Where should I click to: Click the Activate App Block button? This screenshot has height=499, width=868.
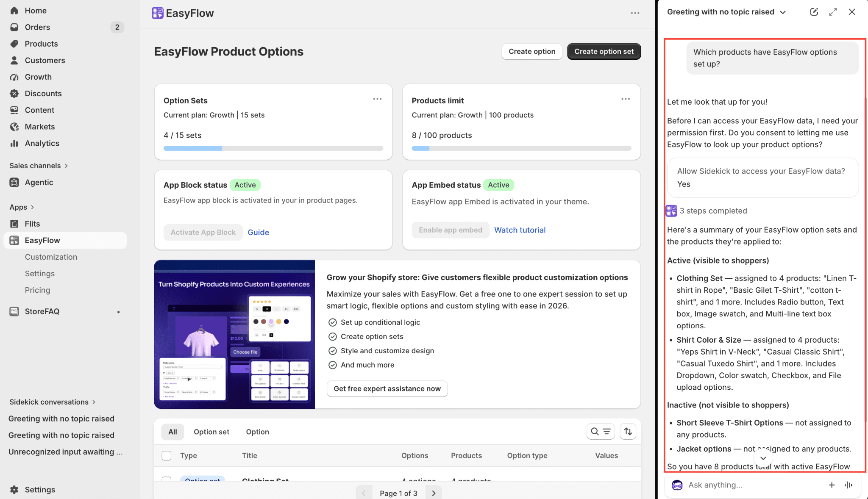[203, 232]
